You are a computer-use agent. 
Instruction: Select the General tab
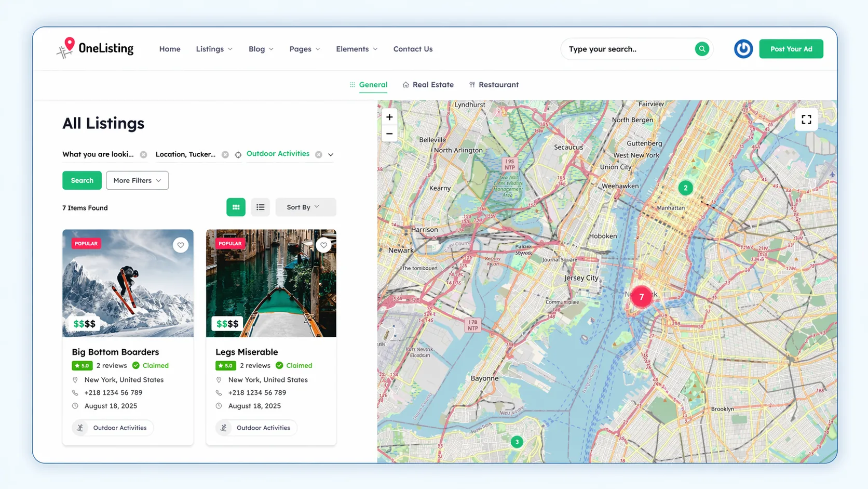pos(369,85)
